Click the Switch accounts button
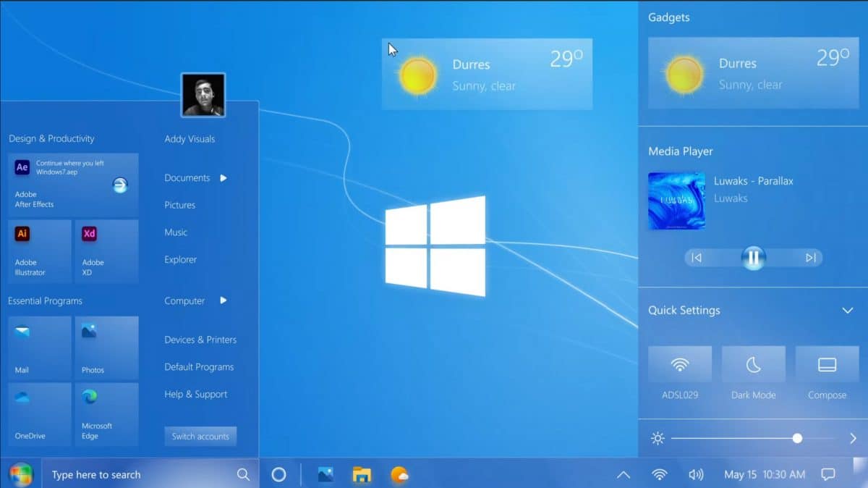This screenshot has width=868, height=488. (200, 436)
